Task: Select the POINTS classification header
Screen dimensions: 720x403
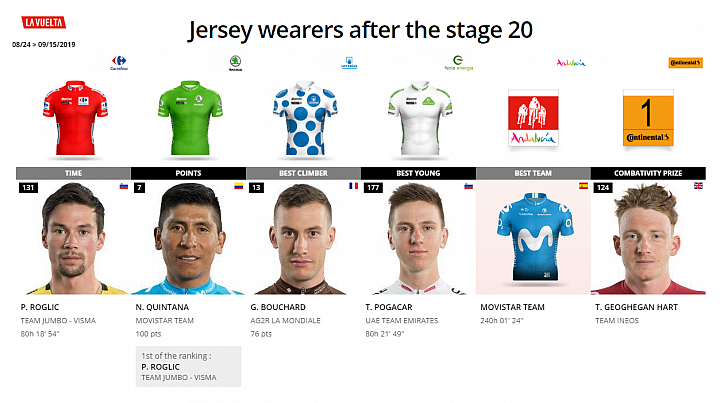Action: [x=188, y=173]
